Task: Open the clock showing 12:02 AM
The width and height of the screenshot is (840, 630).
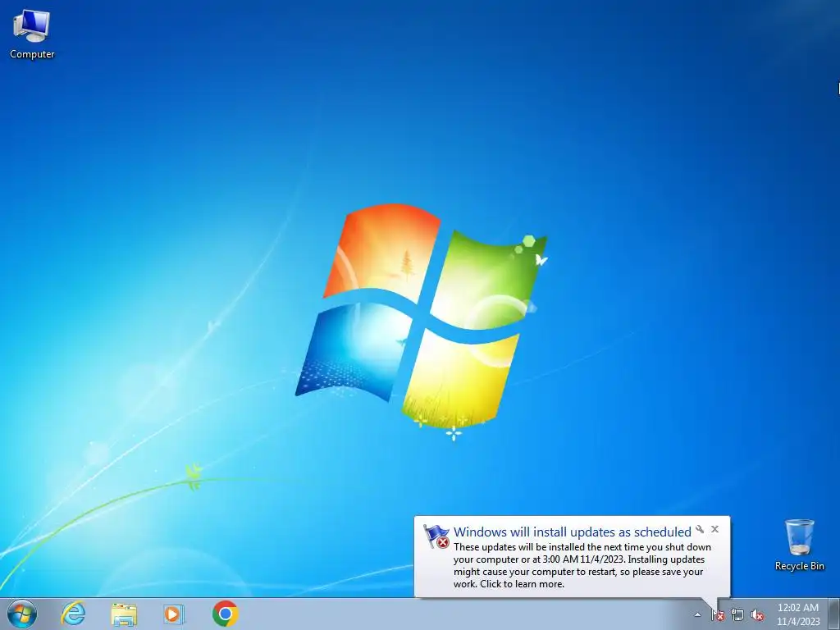Action: click(x=798, y=614)
